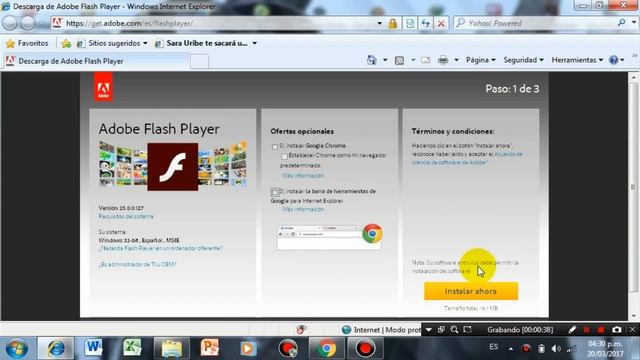Click Internet Explorer taskbar icon
Screen dimensions: 640x360
[56, 349]
